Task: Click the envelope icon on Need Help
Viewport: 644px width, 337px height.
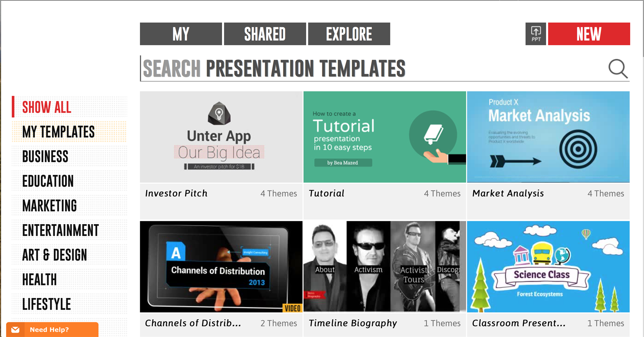Action: pos(15,330)
